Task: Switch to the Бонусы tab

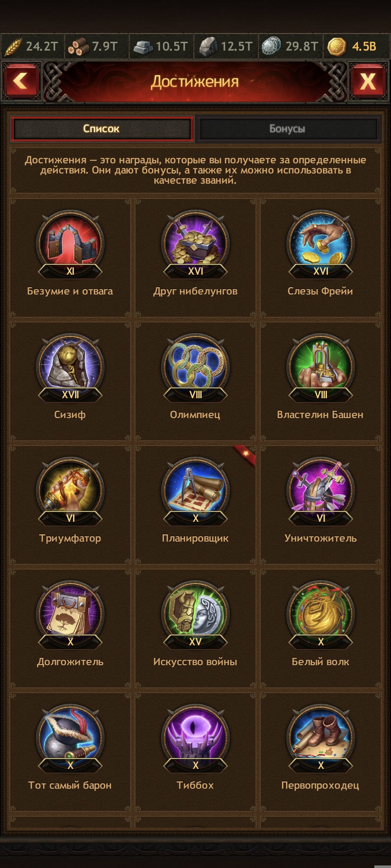Action: 287,129
